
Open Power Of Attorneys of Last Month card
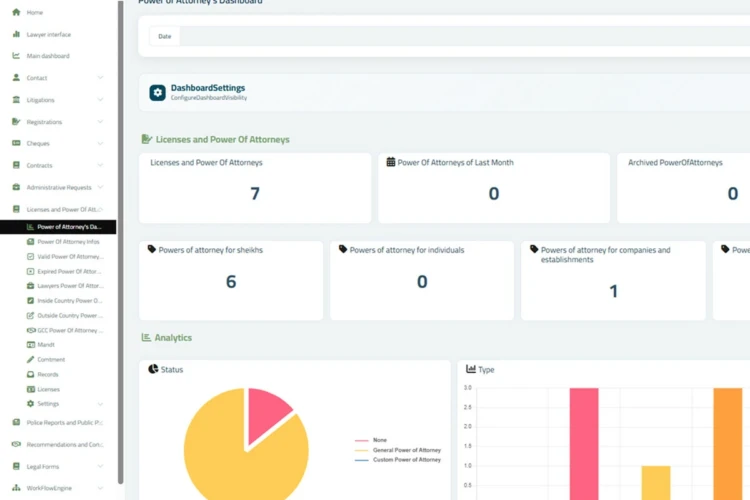tap(494, 188)
